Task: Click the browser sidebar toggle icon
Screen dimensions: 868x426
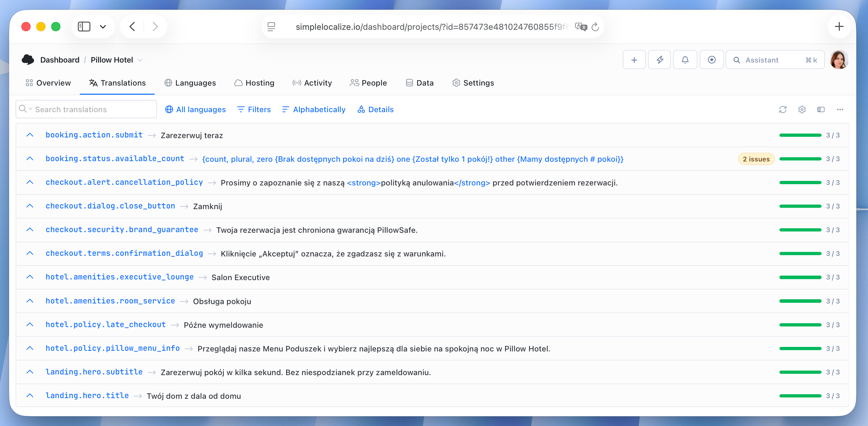Action: click(x=84, y=27)
